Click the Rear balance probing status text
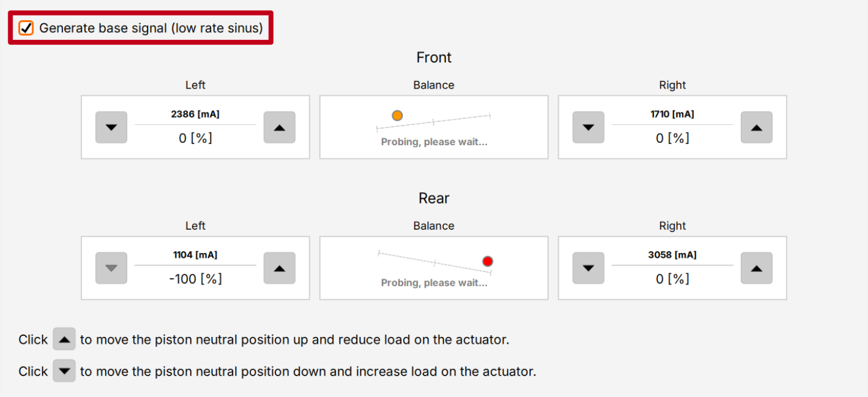The image size is (868, 397). [434, 283]
